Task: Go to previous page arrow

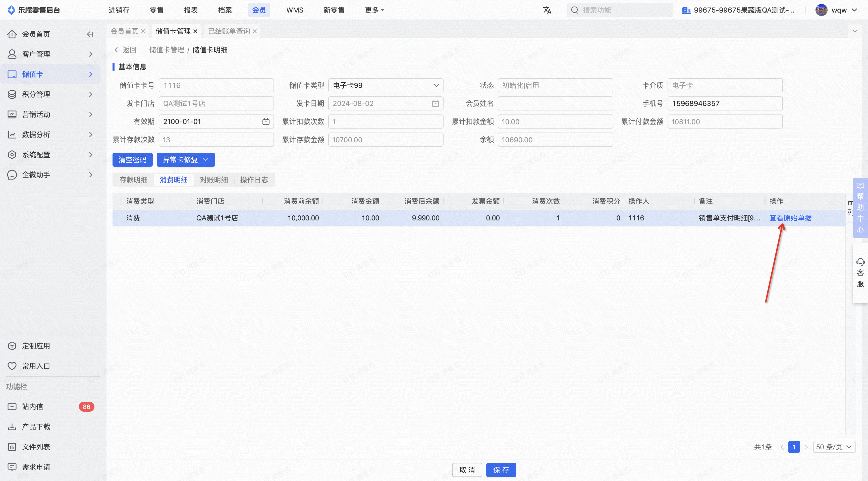Action: (782, 447)
